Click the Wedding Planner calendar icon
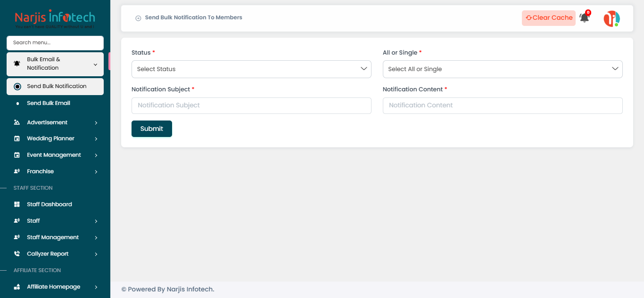 (17, 139)
